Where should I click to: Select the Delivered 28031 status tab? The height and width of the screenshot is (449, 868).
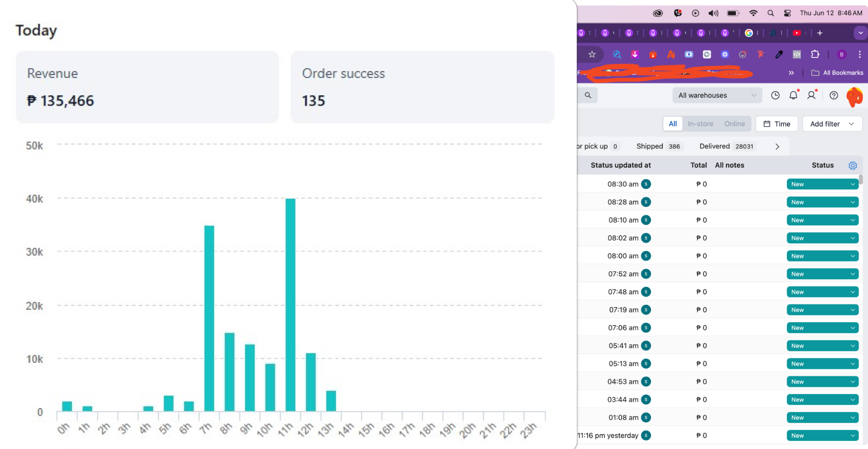pos(726,146)
